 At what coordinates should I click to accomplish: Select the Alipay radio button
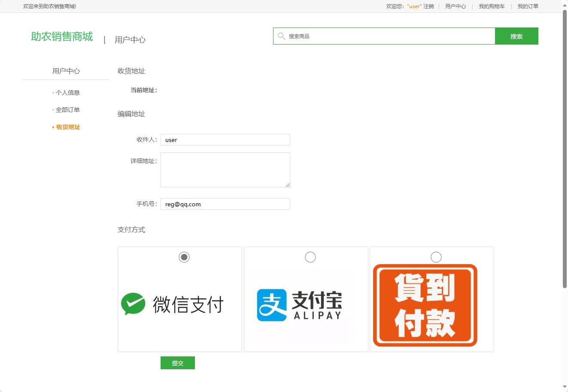click(x=310, y=257)
